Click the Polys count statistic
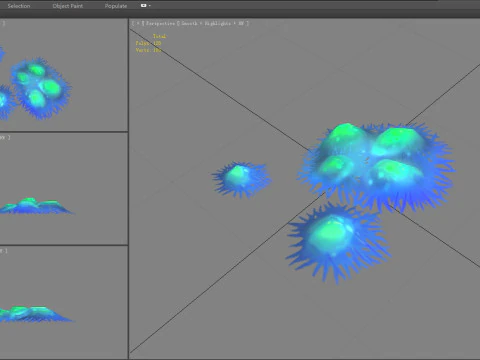Image resolution: width=480 pixels, height=360 pixels. point(148,43)
